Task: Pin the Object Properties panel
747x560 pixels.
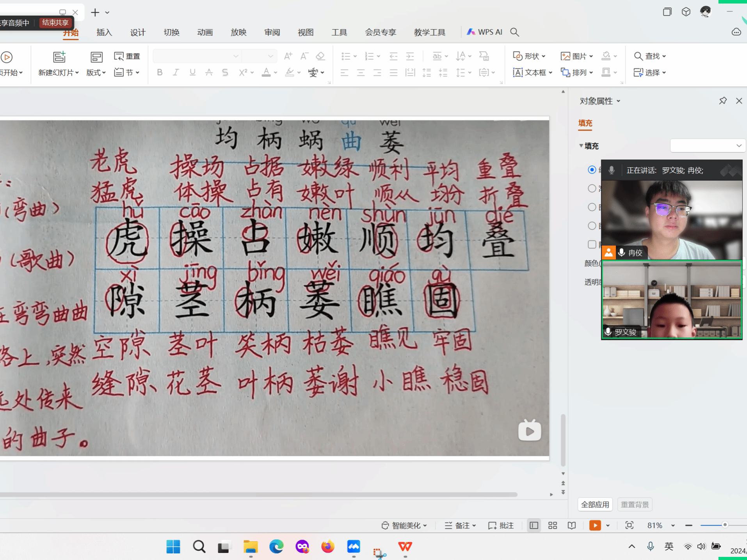Action: tap(722, 101)
